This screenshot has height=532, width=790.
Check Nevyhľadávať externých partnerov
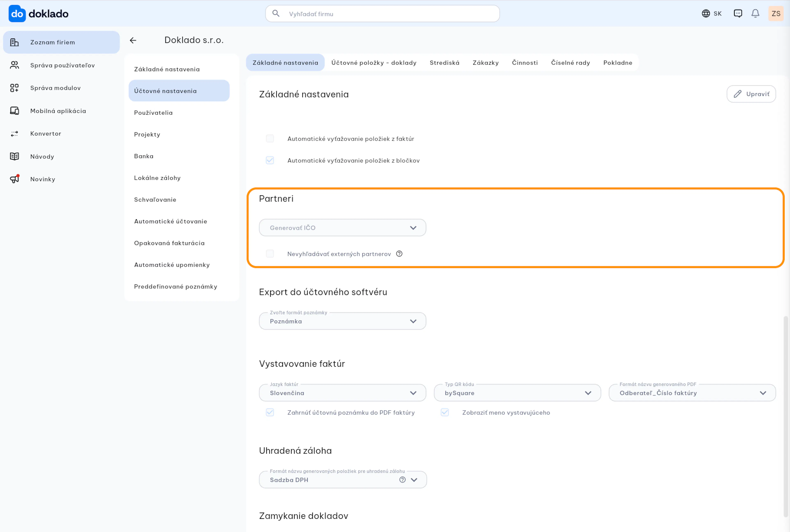[270, 254]
